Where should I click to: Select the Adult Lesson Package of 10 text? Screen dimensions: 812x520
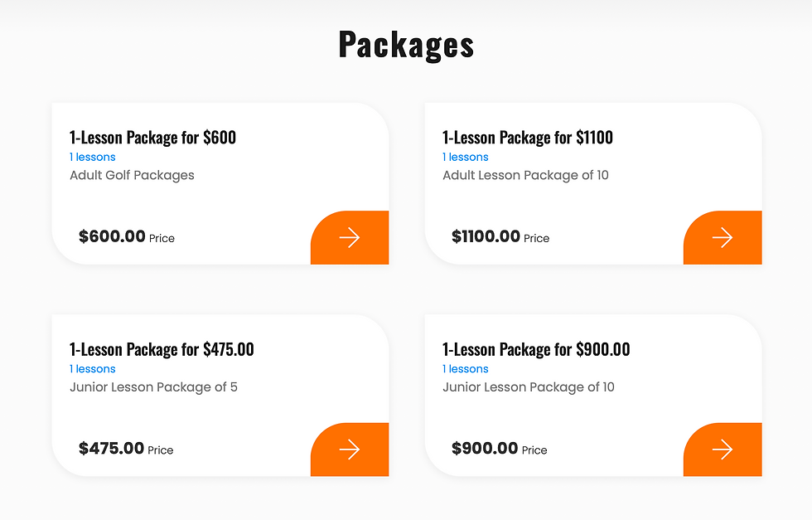(525, 175)
